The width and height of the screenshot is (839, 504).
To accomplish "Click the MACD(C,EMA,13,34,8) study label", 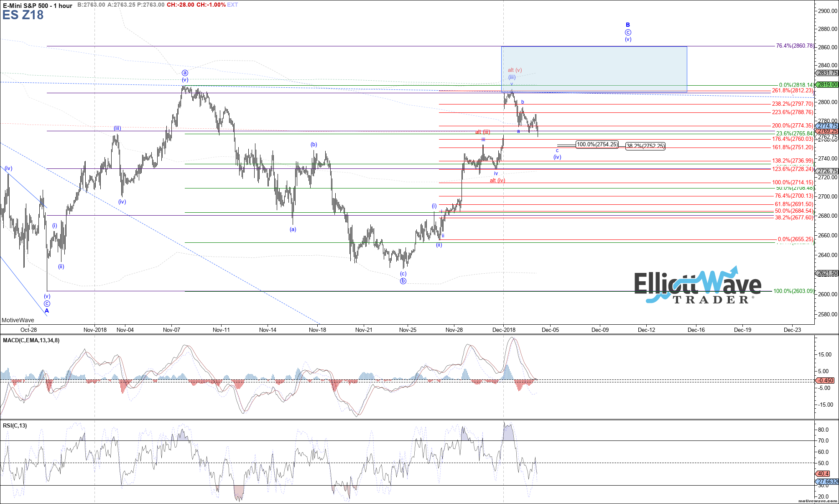I will (31, 341).
